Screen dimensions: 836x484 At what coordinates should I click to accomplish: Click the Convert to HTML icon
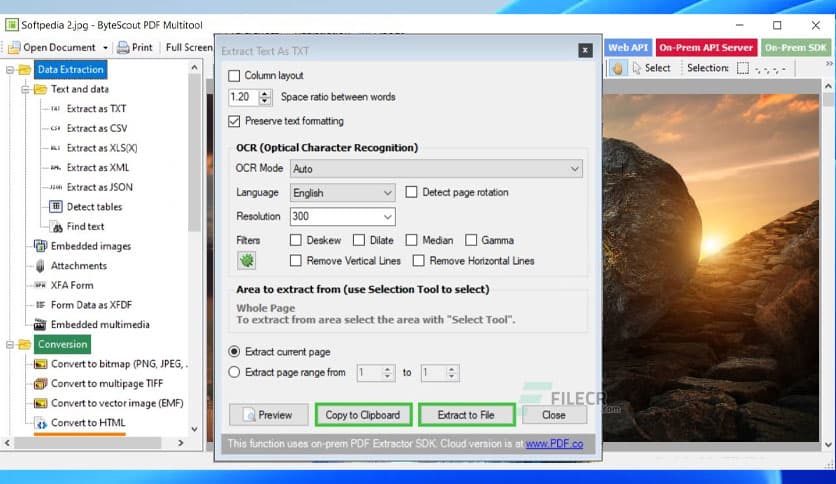tap(40, 423)
